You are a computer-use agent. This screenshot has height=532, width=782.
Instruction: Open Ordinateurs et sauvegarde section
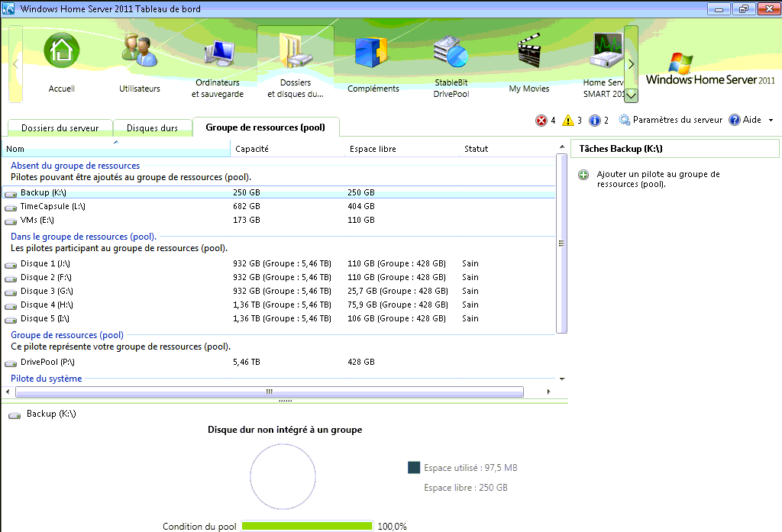click(218, 54)
